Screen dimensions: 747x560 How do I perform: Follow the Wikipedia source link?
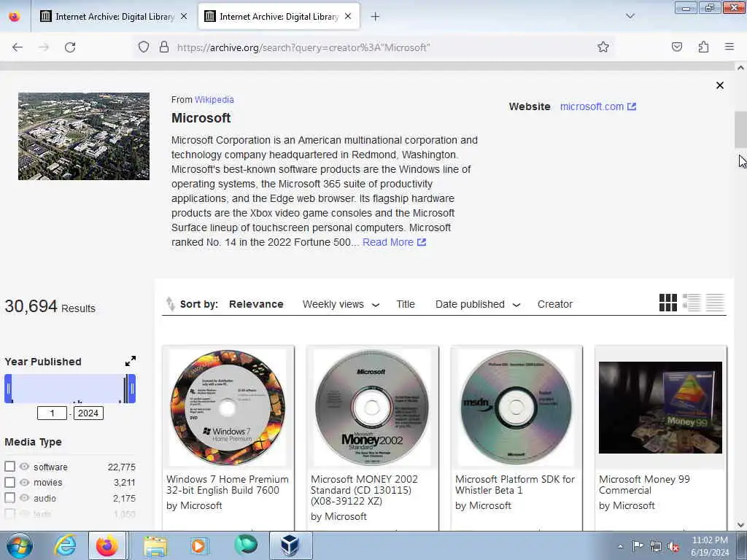point(214,99)
